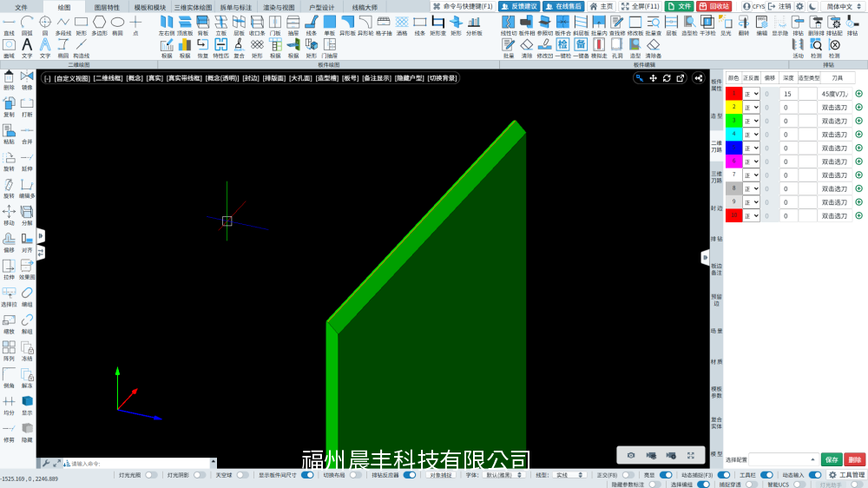Image resolution: width=868 pixels, height=488 pixels.
Task: Insert a 背板 back panel
Action: click(202, 25)
